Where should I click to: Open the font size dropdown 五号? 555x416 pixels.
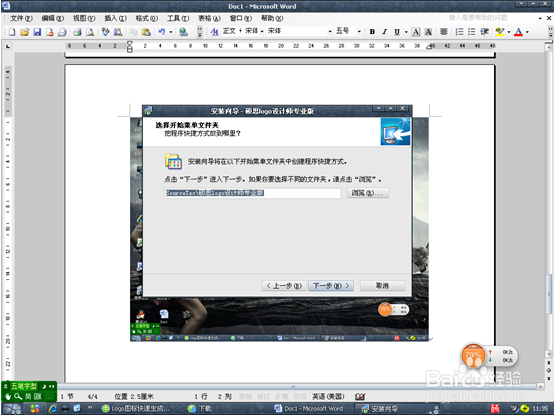tap(359, 32)
